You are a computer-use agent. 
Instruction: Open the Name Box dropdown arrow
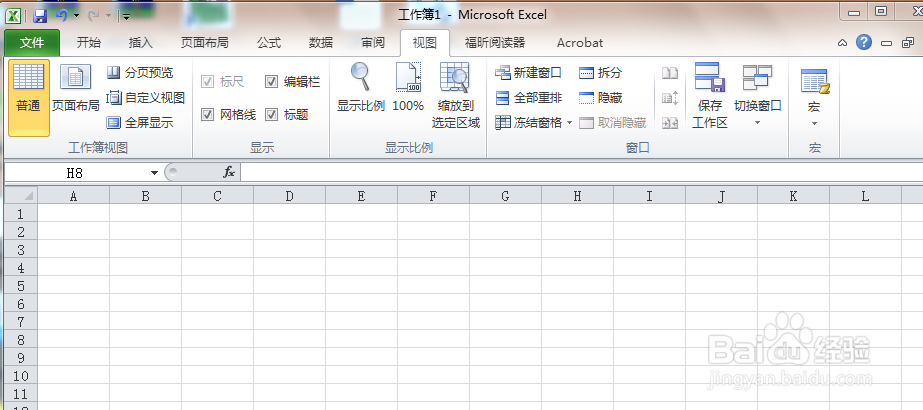tap(154, 173)
